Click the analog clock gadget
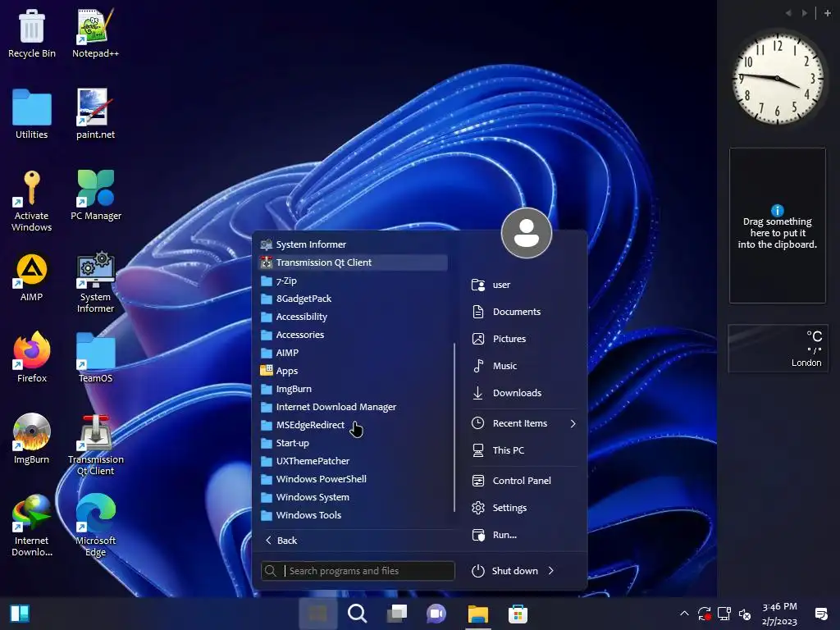Image resolution: width=840 pixels, height=630 pixels. (778, 77)
